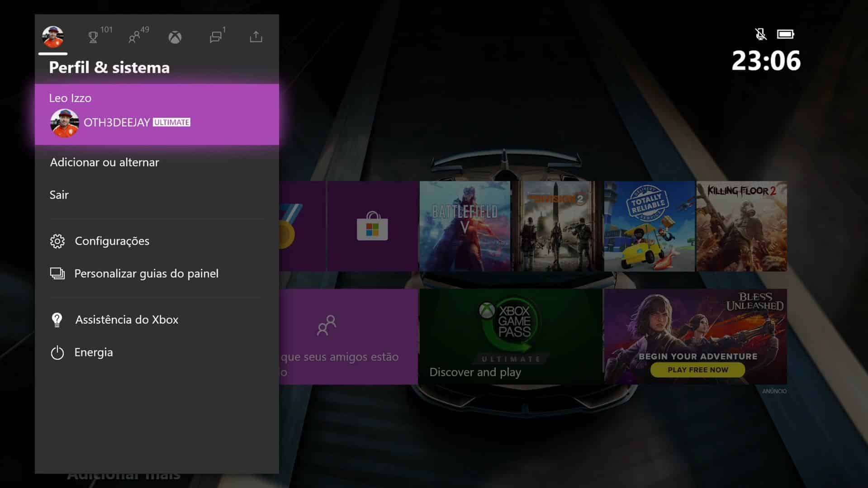
Task: Launch the Battlefield V tile
Action: tap(465, 226)
